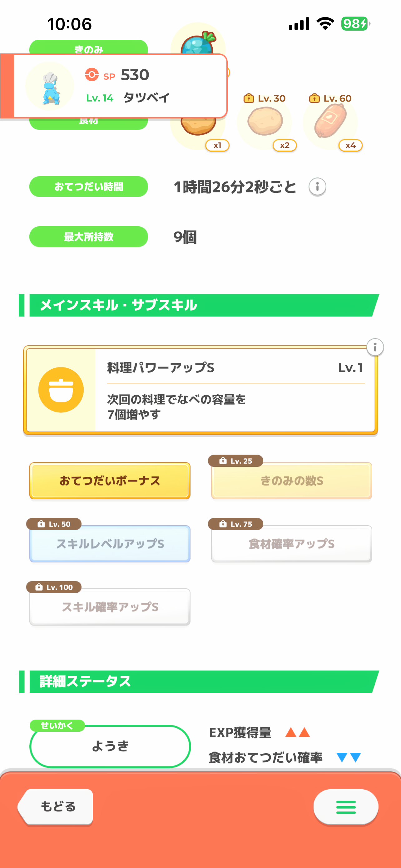Screen dimensions: 401x868
Task: Tap the locked きのみの数S sub skill
Action: [x=292, y=481]
